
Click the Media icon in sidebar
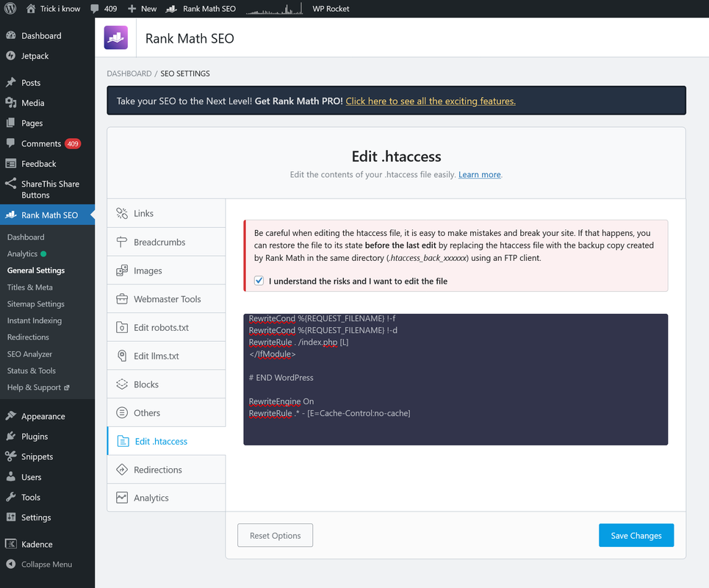11,103
